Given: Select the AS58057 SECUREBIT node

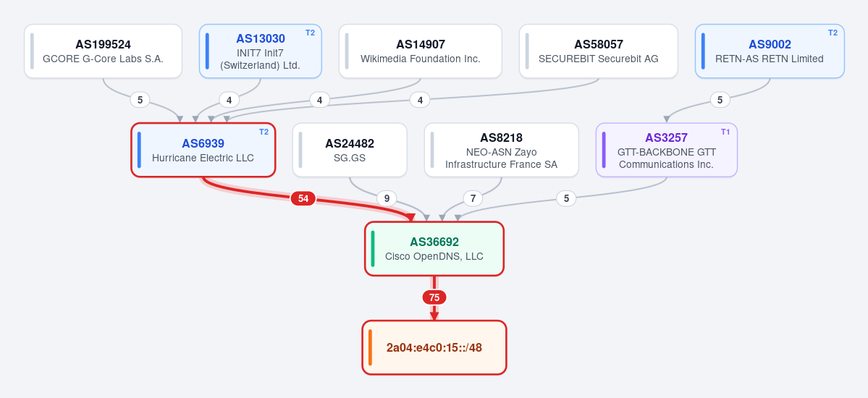Looking at the screenshot, I should click(599, 51).
